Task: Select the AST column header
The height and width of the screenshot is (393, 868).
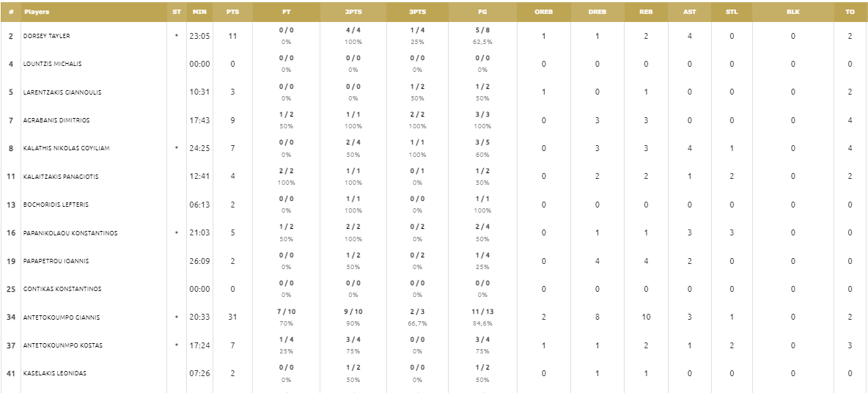Action: tap(690, 12)
